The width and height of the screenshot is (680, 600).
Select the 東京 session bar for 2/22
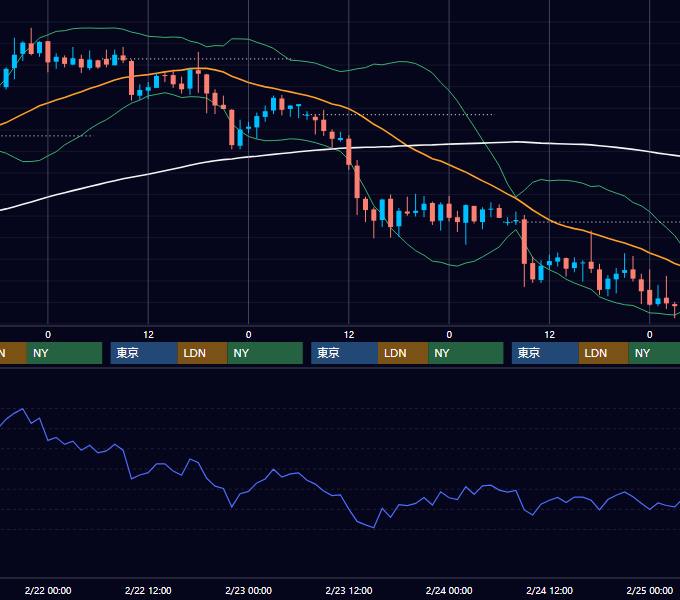(144, 353)
